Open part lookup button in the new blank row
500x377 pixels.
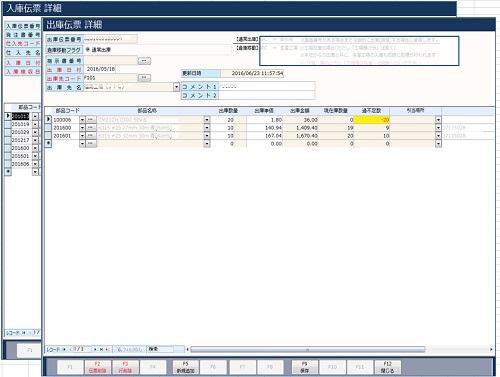[x=90, y=144]
